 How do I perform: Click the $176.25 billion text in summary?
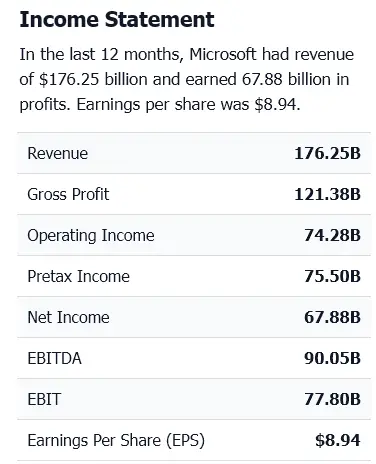(93, 79)
